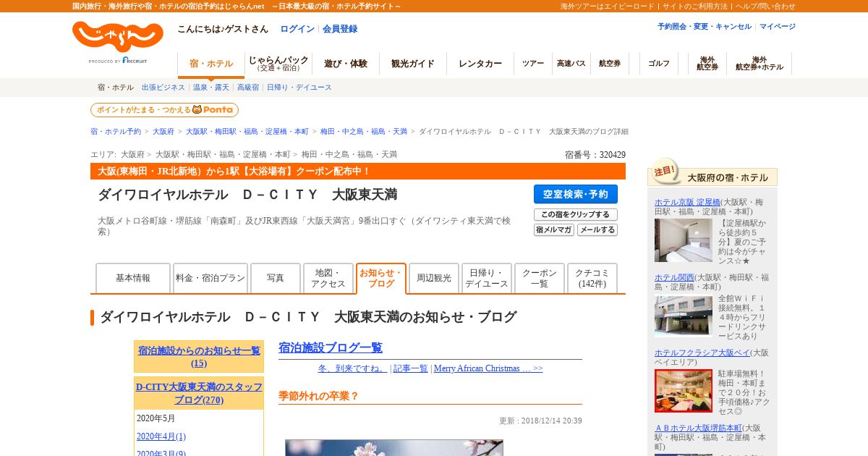The height and width of the screenshot is (456, 868).
Task: Open じゃらんパック navigation tab
Action: 278,64
